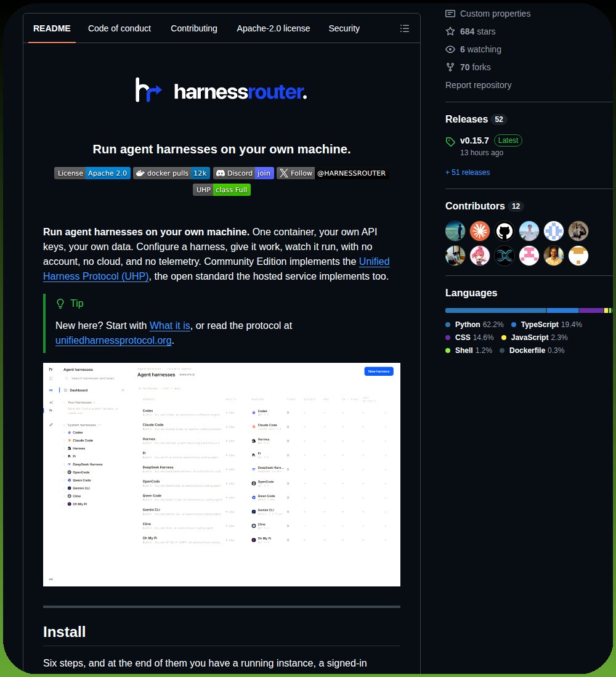Click the '13 hours ago' release timestamp
The image size is (616, 677).
482,152
